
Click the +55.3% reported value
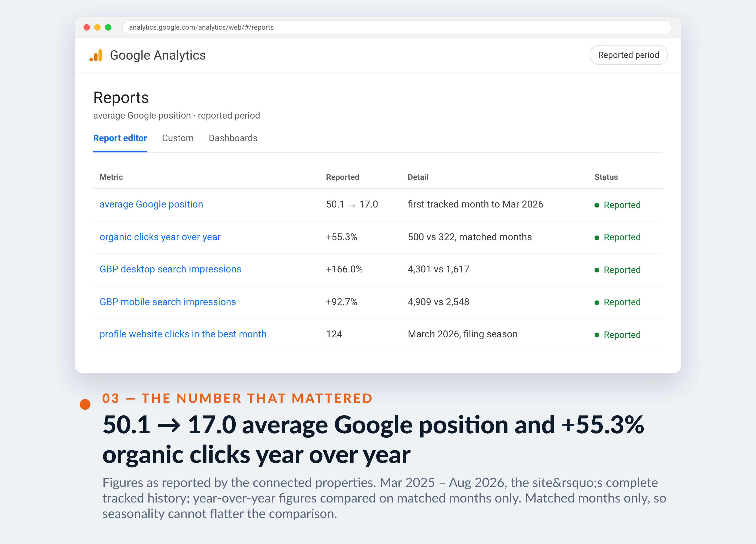pos(342,237)
